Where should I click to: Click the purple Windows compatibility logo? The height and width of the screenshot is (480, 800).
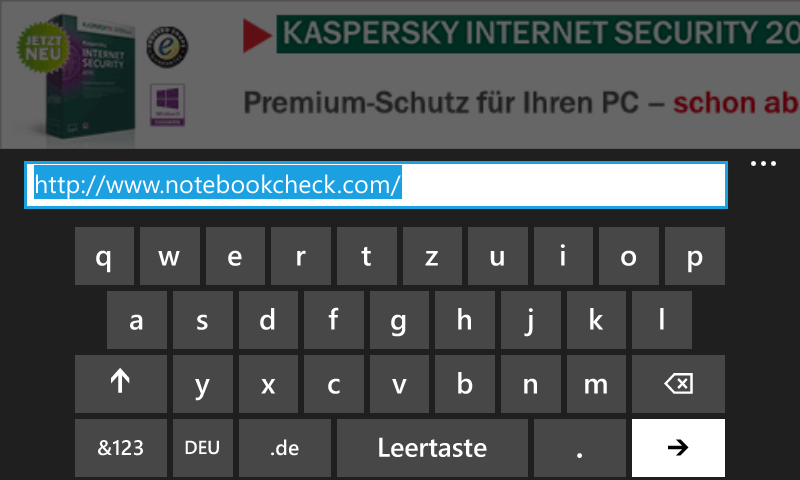[x=167, y=105]
